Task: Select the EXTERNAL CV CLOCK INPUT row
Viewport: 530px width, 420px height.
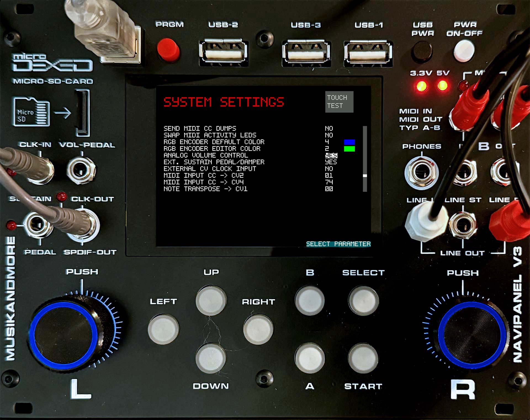Action: [x=210, y=169]
